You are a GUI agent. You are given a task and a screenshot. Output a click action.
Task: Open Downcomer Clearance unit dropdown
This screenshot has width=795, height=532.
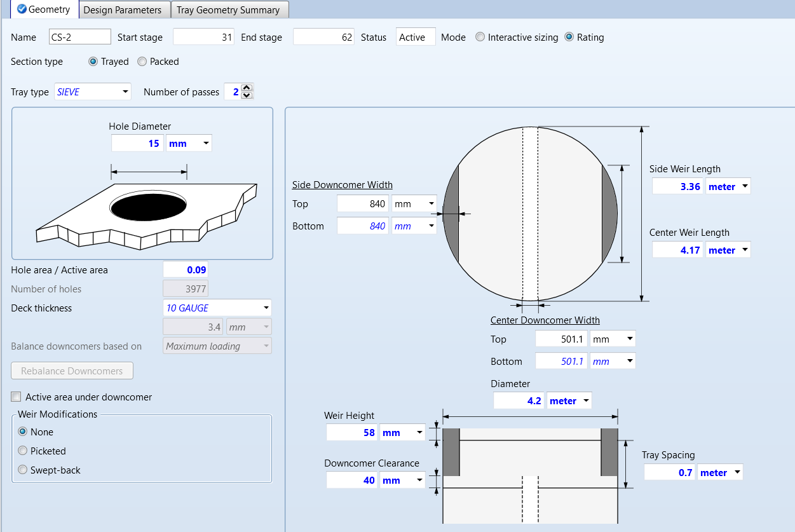point(402,481)
